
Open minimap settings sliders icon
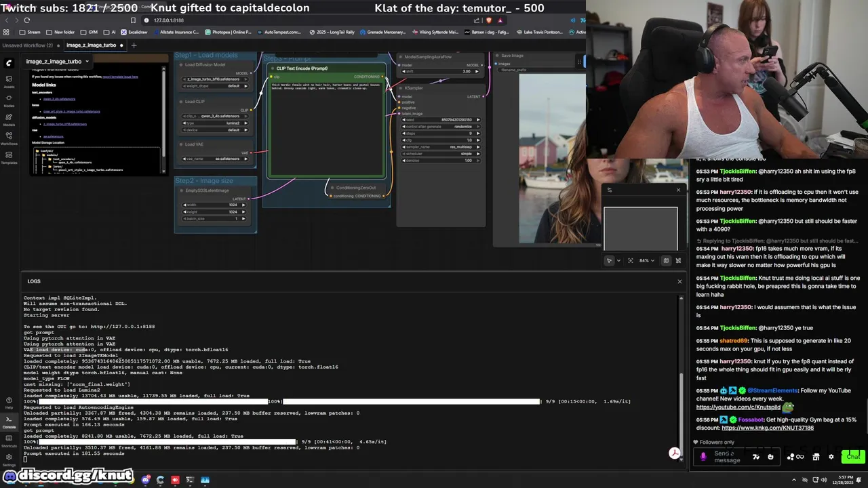coord(609,190)
